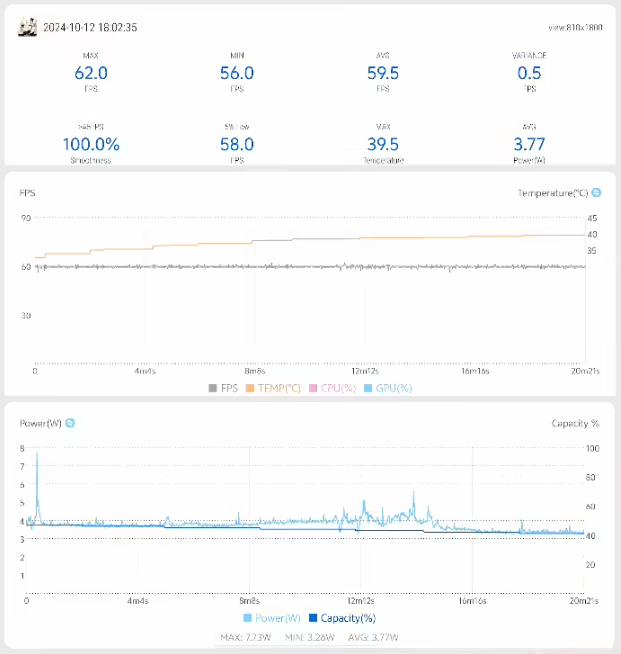621x654 pixels.
Task: Click the 39.5 max Temperature stat
Action: point(383,145)
